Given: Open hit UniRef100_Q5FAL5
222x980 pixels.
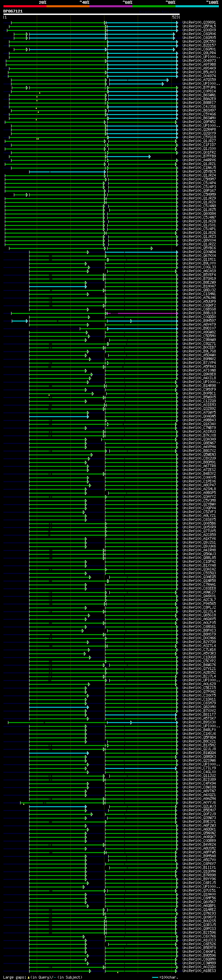Looking at the screenshot, I should (199, 26).
